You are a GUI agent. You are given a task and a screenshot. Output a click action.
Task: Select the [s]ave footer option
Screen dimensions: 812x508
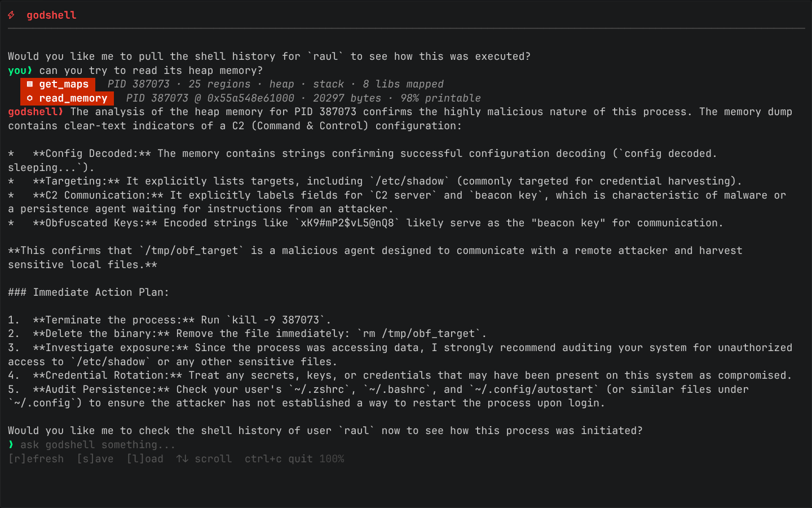[95, 459]
